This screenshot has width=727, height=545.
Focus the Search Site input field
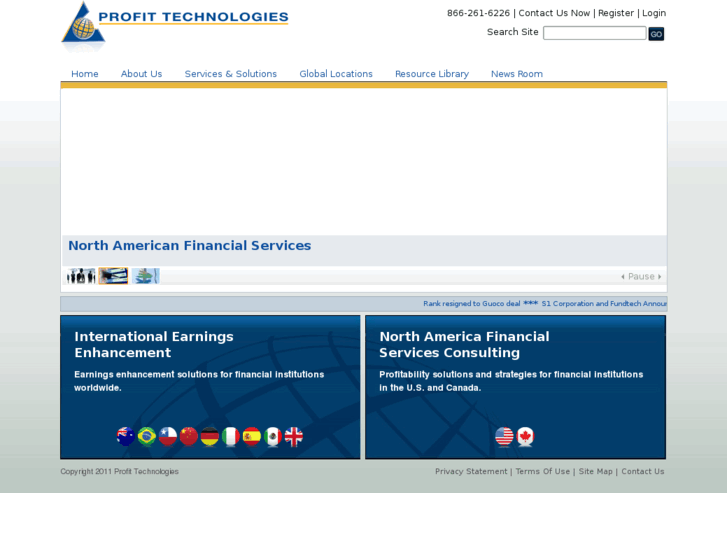594,33
